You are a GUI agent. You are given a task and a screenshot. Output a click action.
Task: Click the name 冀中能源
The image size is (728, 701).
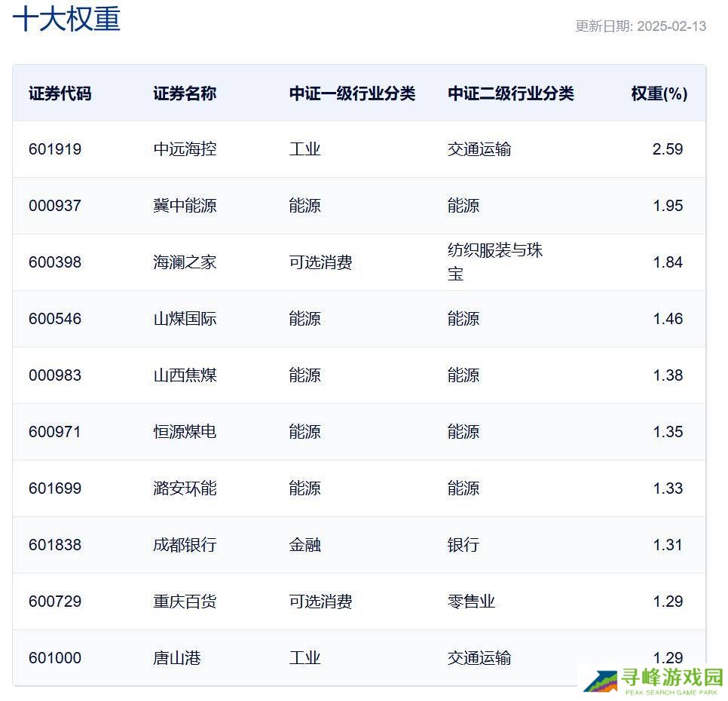pyautogui.click(x=185, y=206)
